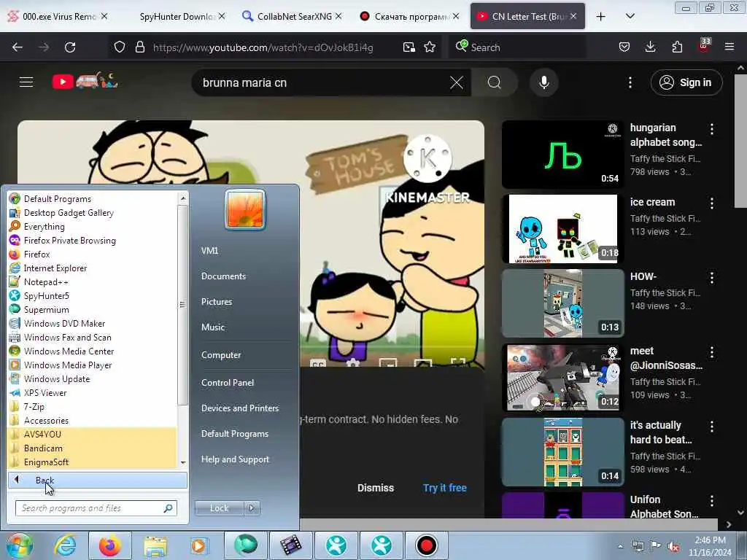Click the Windows Start orb
The height and width of the screenshot is (560, 747).
(20, 545)
